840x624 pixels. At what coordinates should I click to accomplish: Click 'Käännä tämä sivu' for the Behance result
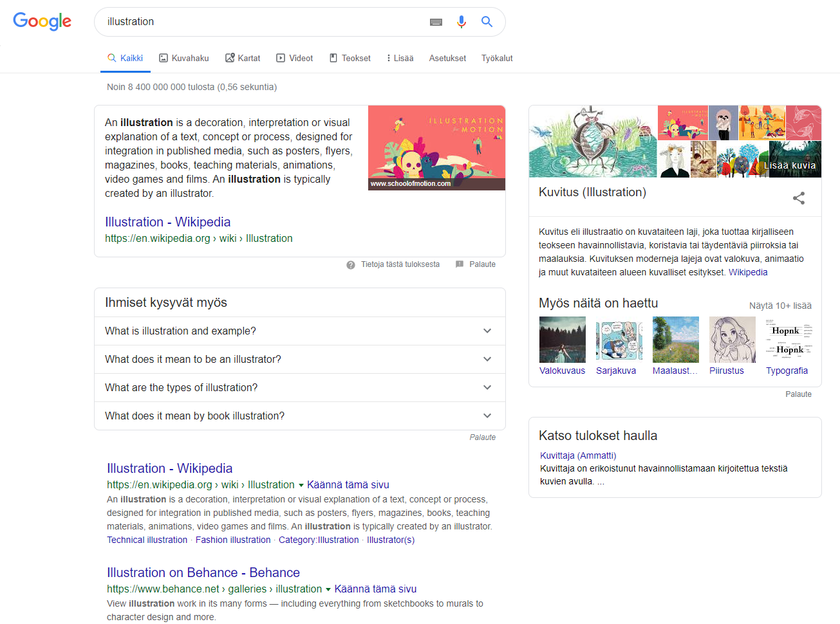click(376, 589)
